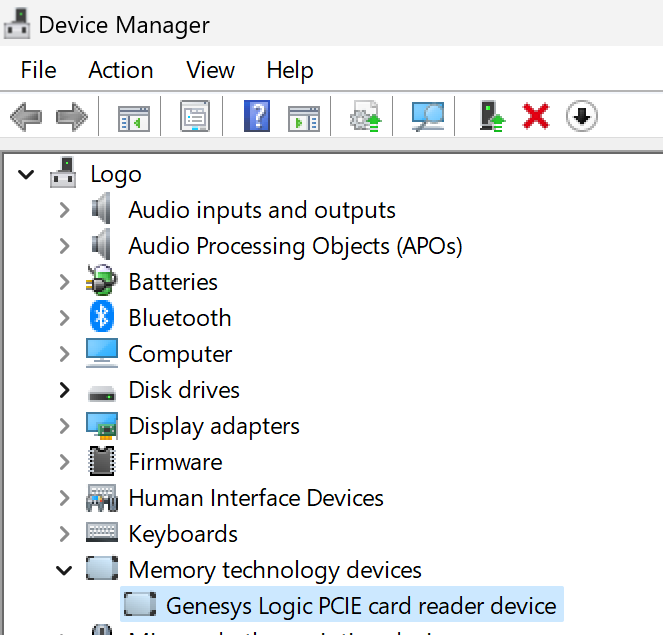Image resolution: width=663 pixels, height=635 pixels.
Task: Scan for hardware changes with monitor magnifier icon
Action: click(428, 116)
